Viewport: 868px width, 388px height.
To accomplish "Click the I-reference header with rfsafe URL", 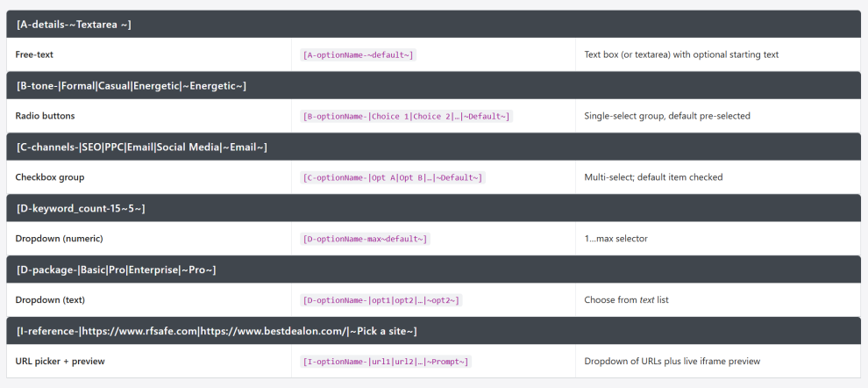I will point(217,331).
